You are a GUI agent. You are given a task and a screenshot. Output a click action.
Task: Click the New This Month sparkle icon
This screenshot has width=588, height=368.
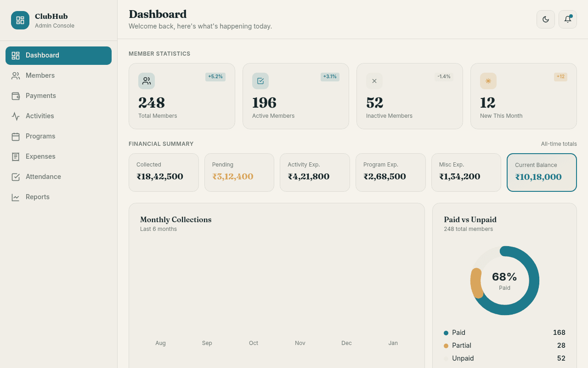(x=488, y=81)
